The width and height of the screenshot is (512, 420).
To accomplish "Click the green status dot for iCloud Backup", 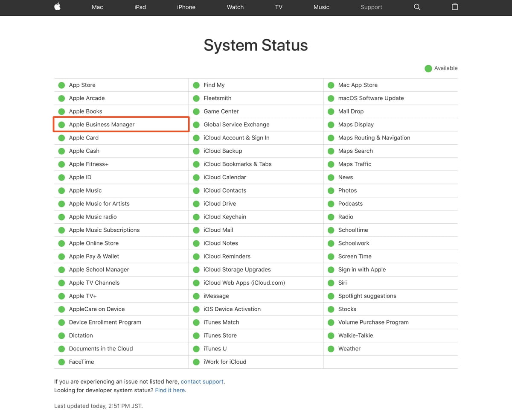I will pos(196,151).
